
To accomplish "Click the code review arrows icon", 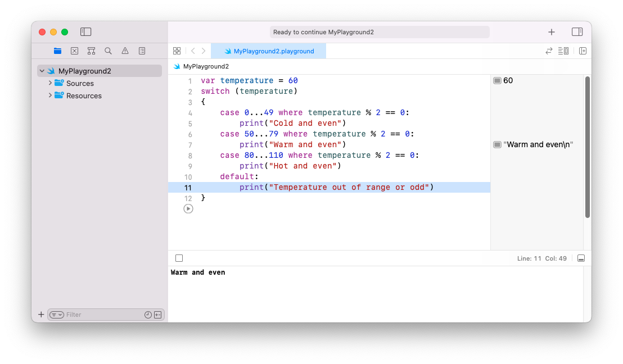I will click(x=549, y=51).
